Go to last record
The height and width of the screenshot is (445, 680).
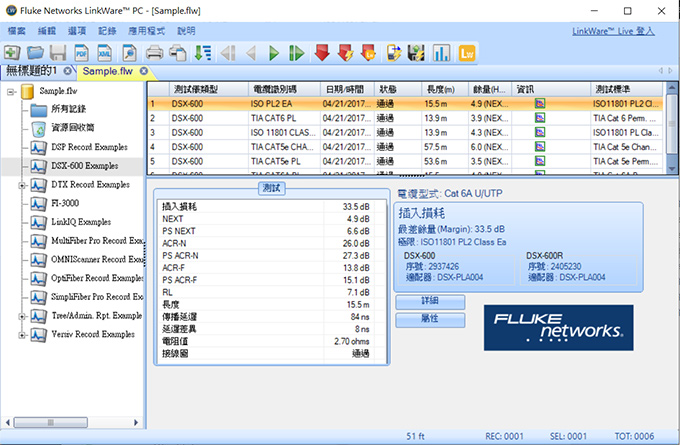tap(297, 53)
